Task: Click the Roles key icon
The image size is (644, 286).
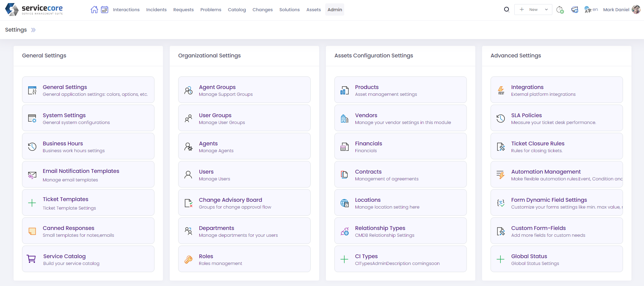Action: (188, 260)
